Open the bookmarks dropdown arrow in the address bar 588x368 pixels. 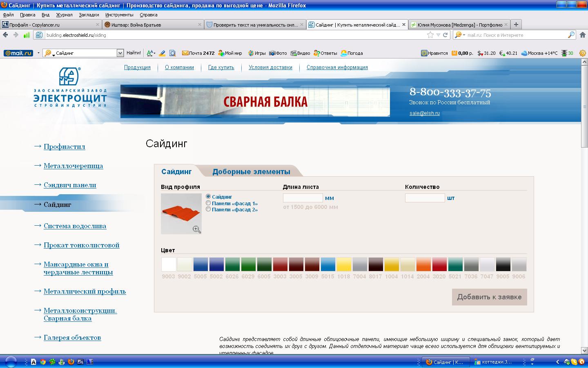pos(438,35)
